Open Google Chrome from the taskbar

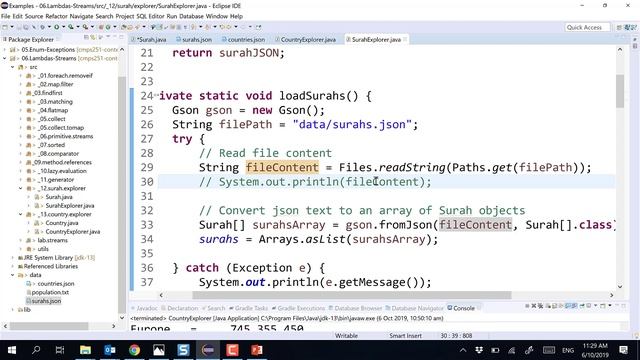[134, 350]
